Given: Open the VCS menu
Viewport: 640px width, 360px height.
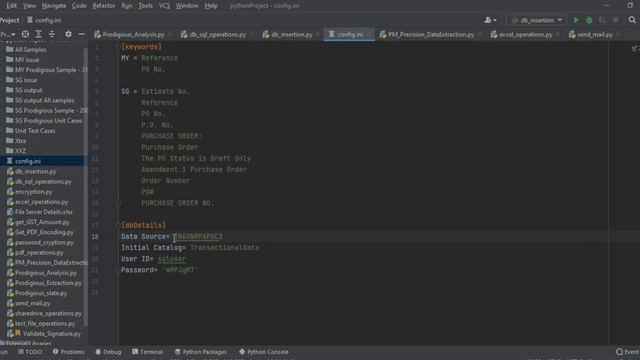Looking at the screenshot, I should [164, 6].
